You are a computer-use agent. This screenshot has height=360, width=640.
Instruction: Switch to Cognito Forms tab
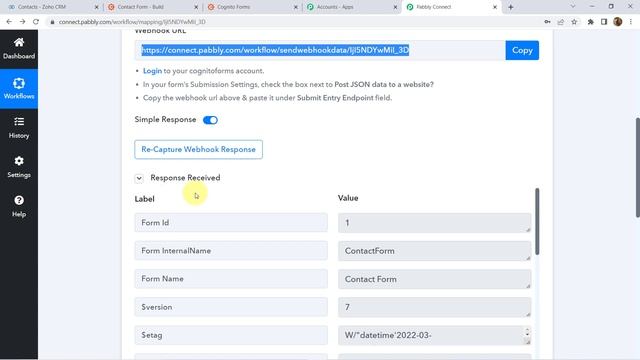click(252, 7)
